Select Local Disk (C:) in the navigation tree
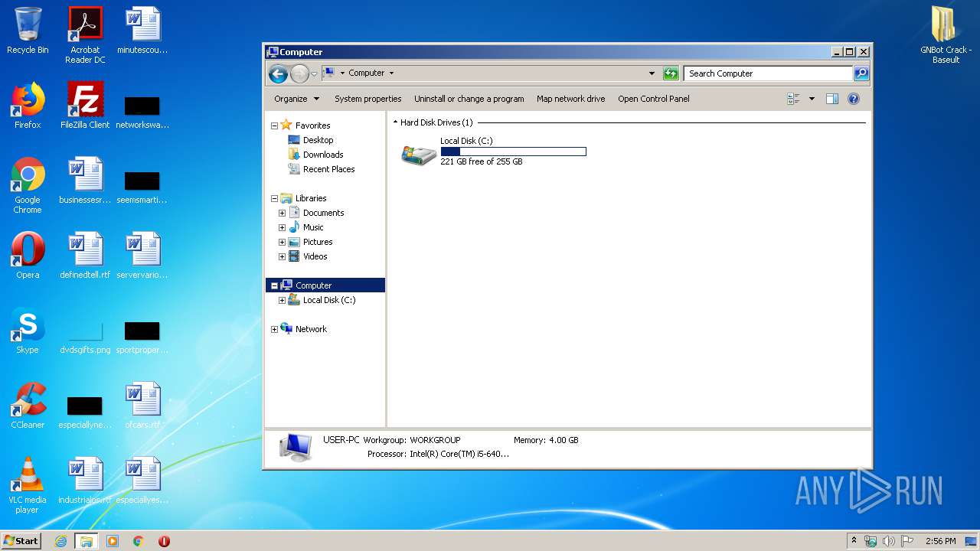This screenshot has width=980, height=551. 329,300
